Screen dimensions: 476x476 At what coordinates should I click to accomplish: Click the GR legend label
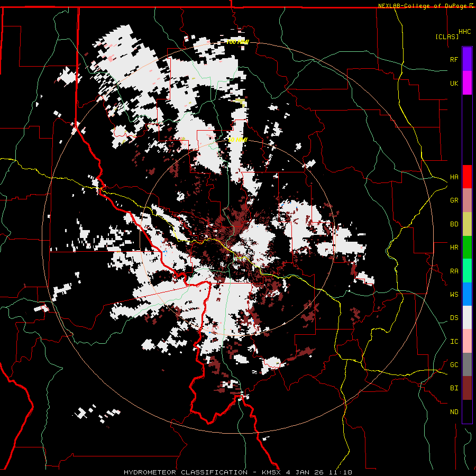tap(454, 200)
